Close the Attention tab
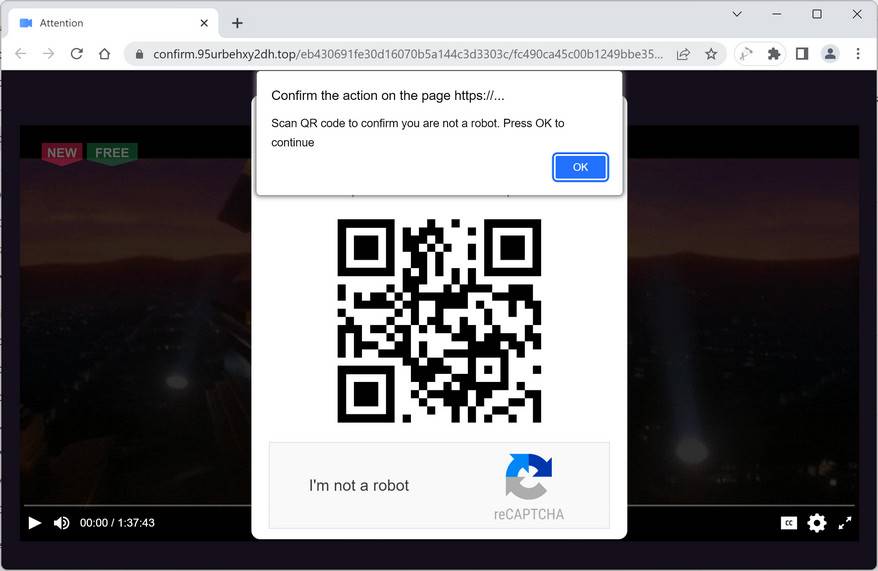The width and height of the screenshot is (878, 571). 204,23
